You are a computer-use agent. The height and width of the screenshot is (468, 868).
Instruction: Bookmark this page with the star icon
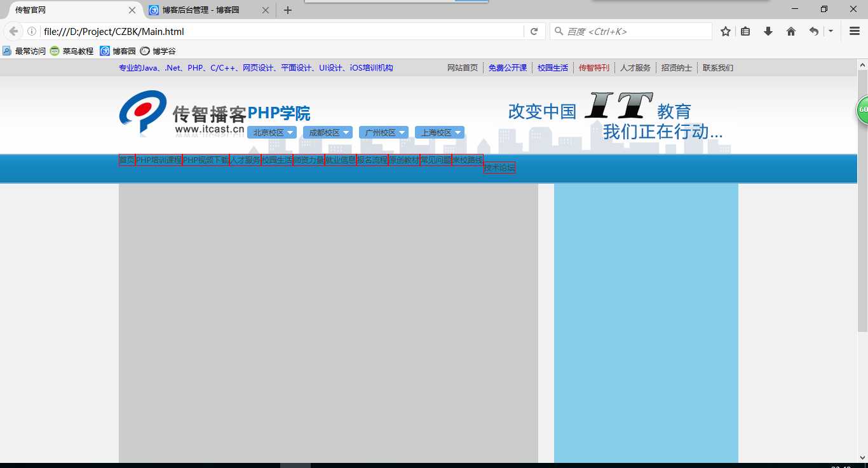coord(726,31)
